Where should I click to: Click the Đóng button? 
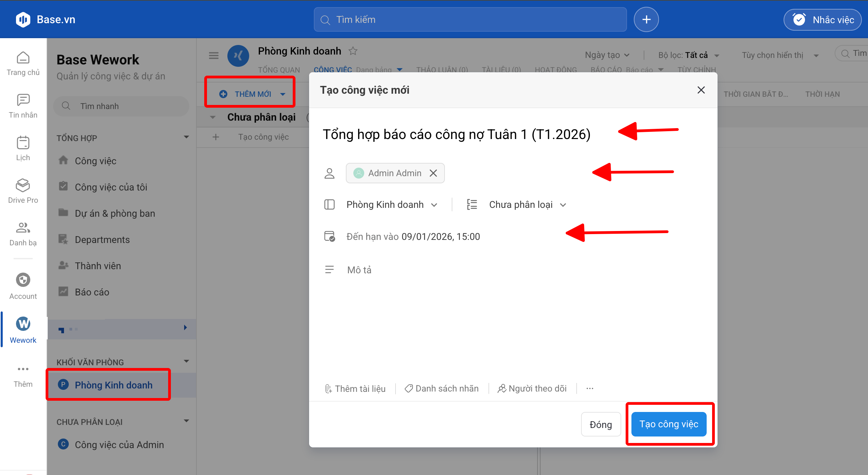[600, 425]
